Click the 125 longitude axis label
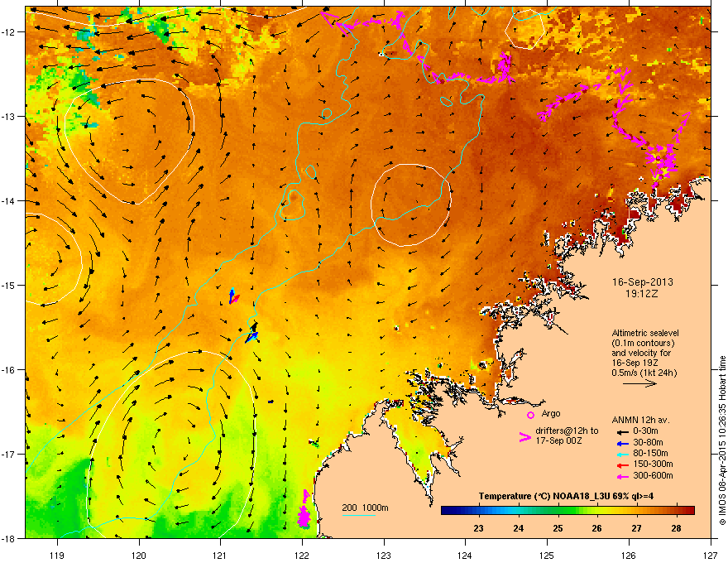This screenshot has width=728, height=563. [547, 555]
